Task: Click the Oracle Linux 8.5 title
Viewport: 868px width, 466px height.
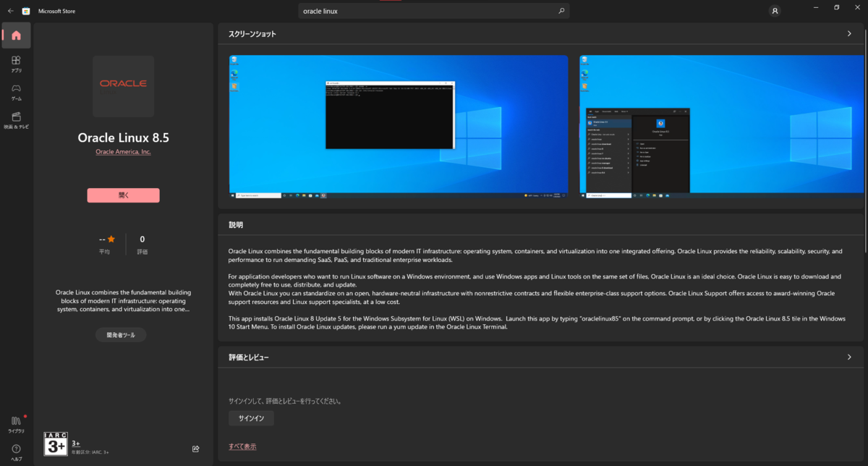Action: pyautogui.click(x=124, y=137)
